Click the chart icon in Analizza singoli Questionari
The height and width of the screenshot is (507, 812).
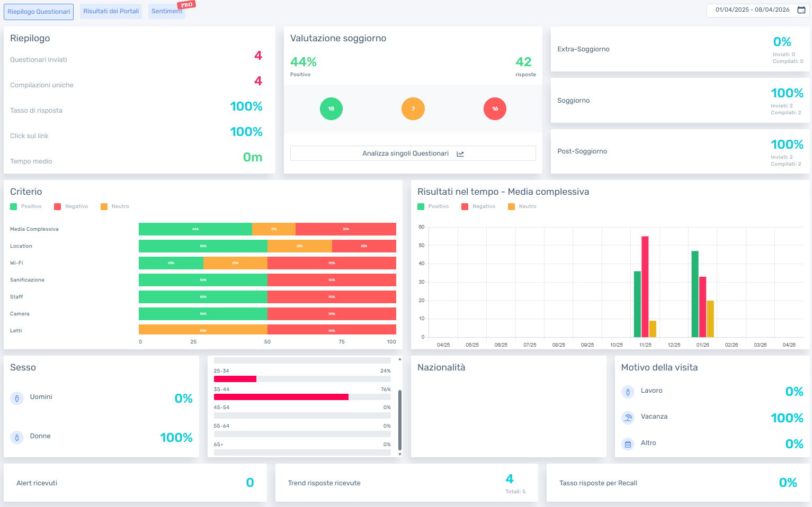pyautogui.click(x=460, y=154)
